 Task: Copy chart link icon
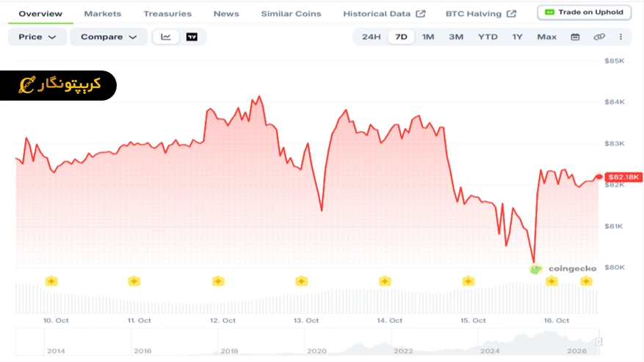(x=599, y=37)
